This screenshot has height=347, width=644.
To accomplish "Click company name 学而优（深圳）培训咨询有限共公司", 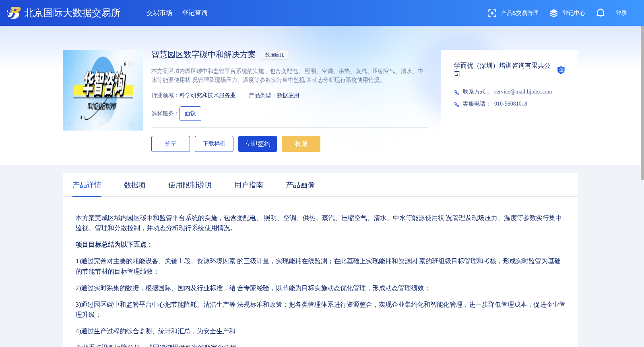I will pos(502,70).
